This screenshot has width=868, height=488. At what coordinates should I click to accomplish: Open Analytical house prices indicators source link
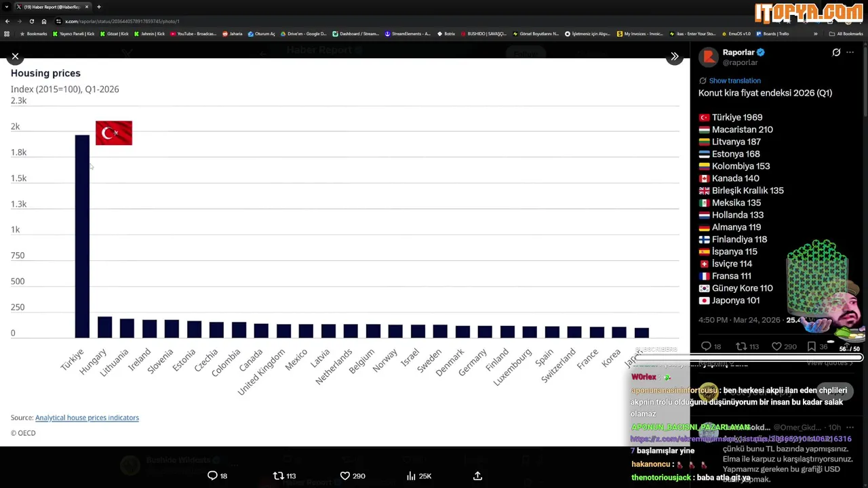tap(87, 418)
